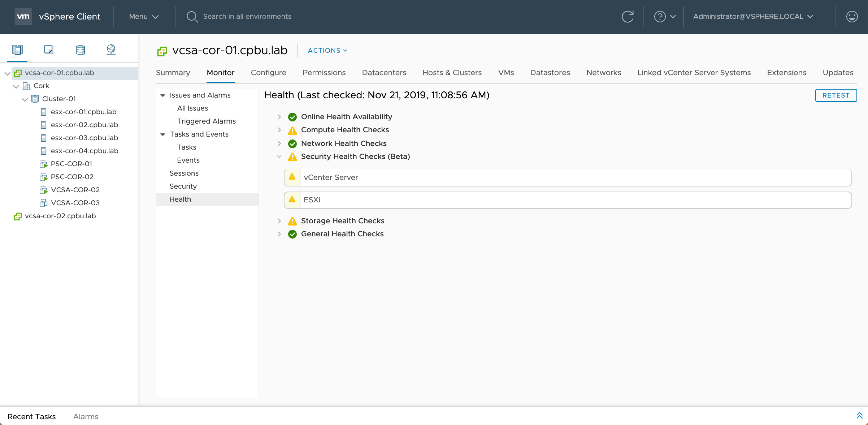
Task: Click green check icon for Network Health Checks
Action: [292, 143]
